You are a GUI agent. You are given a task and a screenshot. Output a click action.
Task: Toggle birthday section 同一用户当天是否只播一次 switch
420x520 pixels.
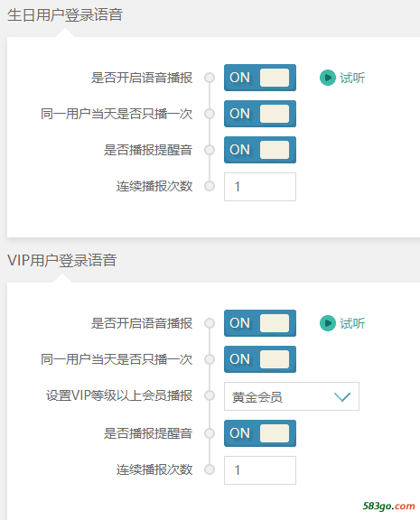260,114
